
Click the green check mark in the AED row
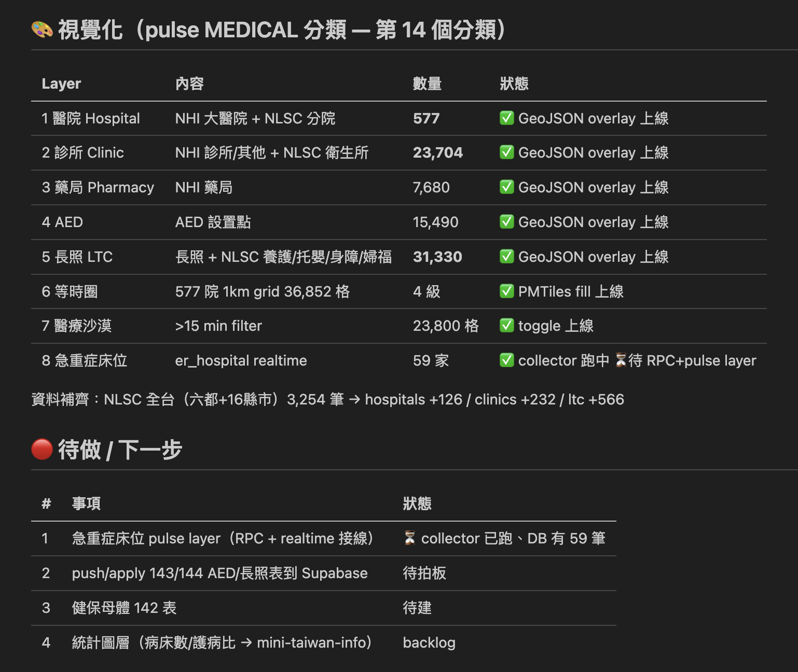point(506,221)
